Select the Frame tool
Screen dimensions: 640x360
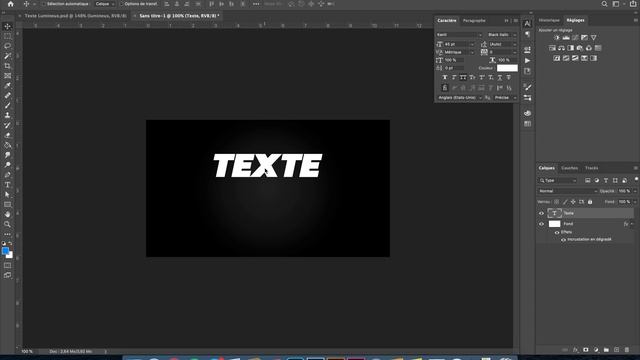click(7, 76)
